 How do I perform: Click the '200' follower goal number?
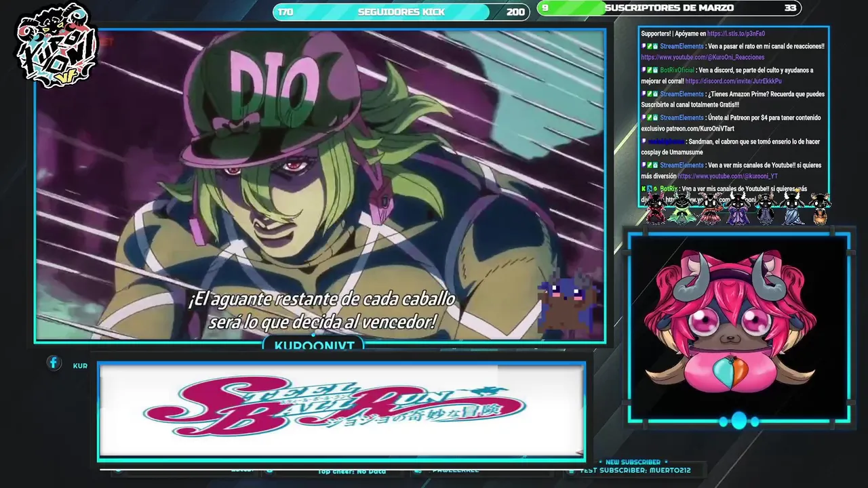515,12
